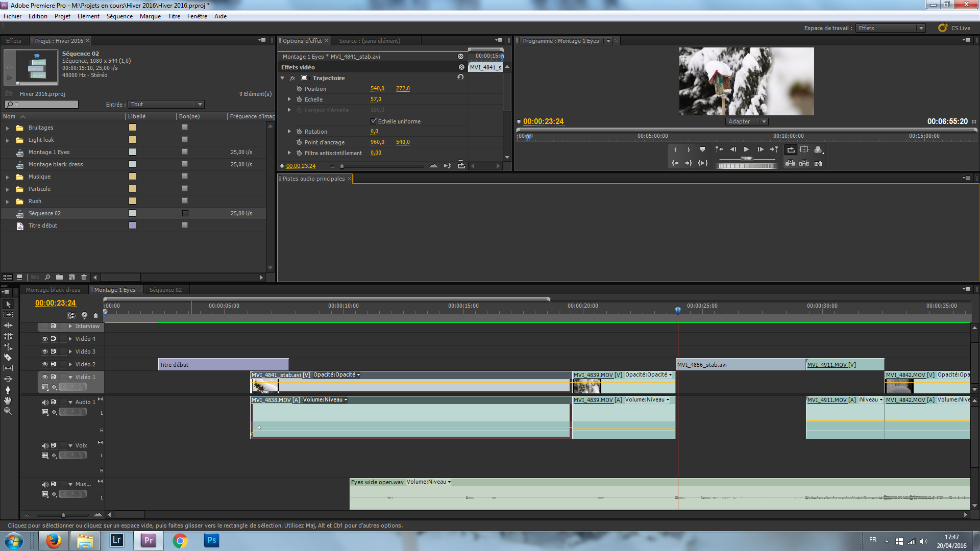980x551 pixels.
Task: Toggle Séquence 02 Bon(ne) checkbox
Action: [185, 213]
